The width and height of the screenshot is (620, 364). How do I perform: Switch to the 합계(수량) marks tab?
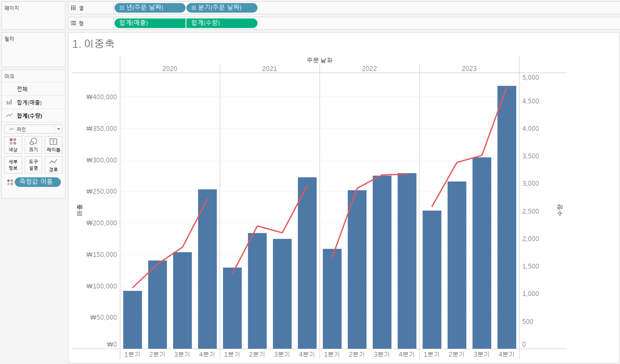pos(33,116)
